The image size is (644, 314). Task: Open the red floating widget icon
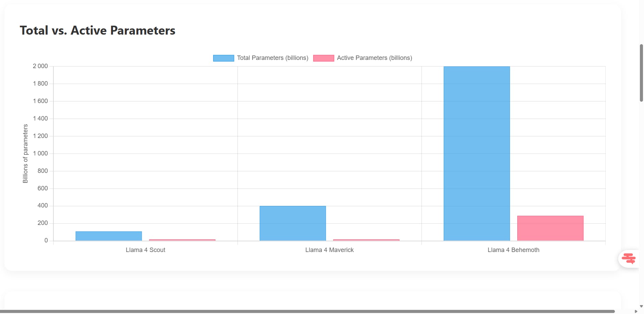pos(629,259)
